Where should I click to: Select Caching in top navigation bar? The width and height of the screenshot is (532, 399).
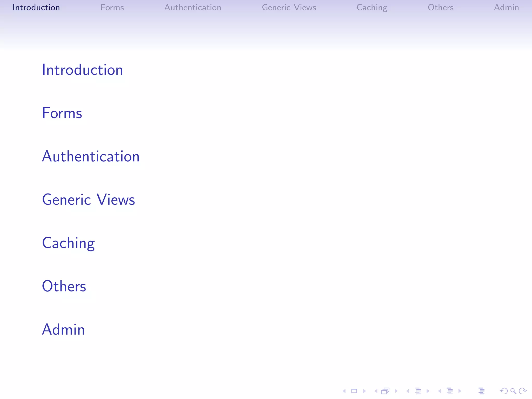click(x=372, y=8)
